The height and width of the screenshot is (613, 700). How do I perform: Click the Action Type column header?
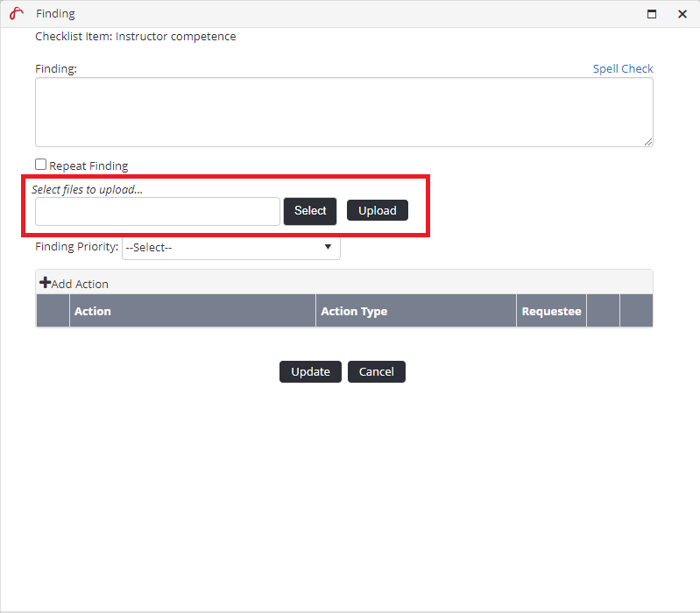(x=354, y=311)
